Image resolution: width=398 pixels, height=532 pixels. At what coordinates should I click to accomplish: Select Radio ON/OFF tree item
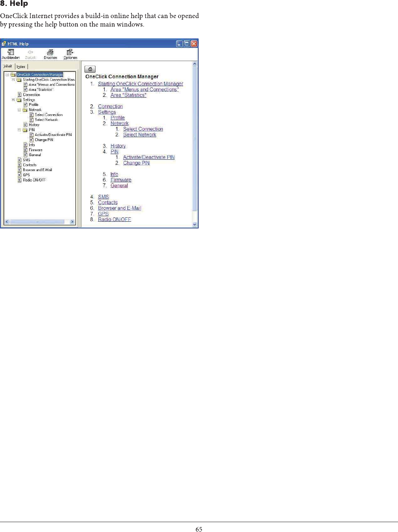click(x=34, y=180)
